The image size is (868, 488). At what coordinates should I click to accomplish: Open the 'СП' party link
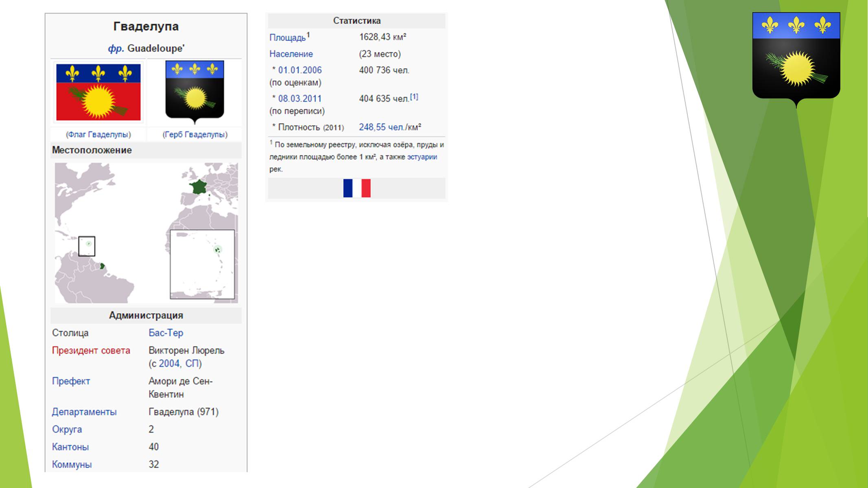(x=191, y=364)
